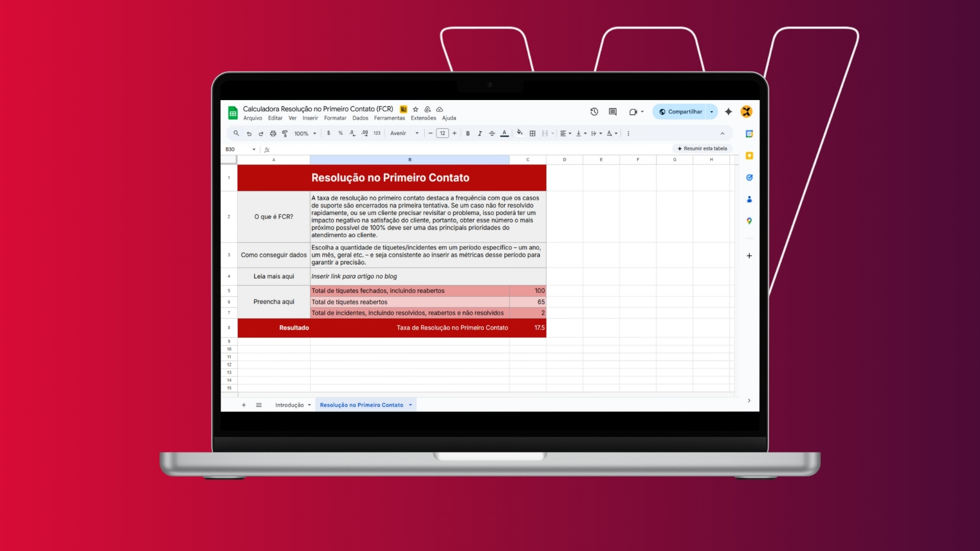Viewport: 980px width, 551px height.
Task: Click the print icon
Action: click(273, 134)
